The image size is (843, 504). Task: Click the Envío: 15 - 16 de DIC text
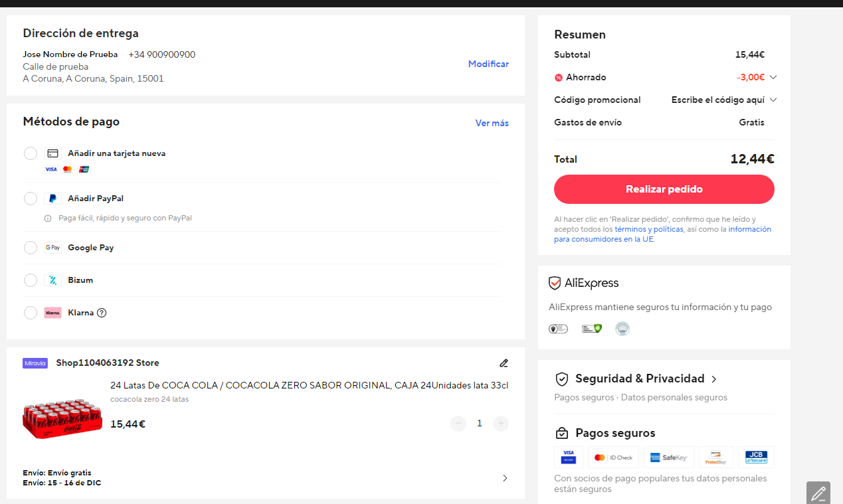pyautogui.click(x=62, y=483)
